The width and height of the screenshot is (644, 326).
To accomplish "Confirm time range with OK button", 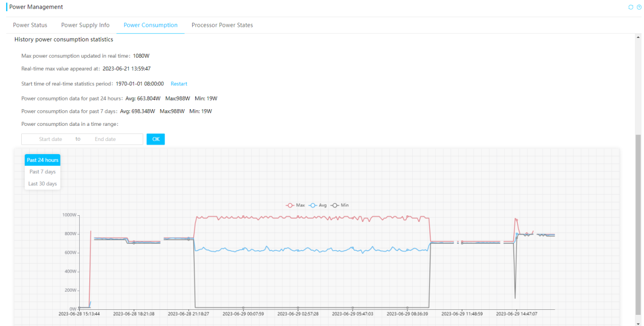I will coord(155,139).
